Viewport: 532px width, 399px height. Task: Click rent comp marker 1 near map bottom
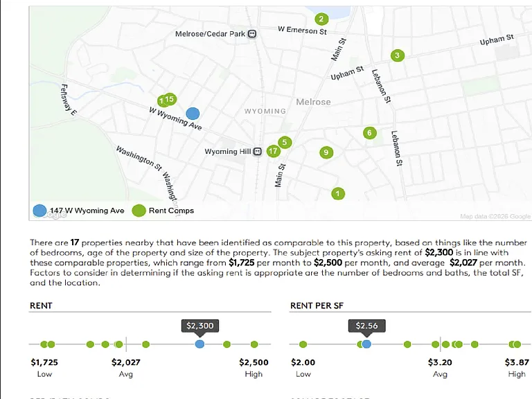[337, 194]
